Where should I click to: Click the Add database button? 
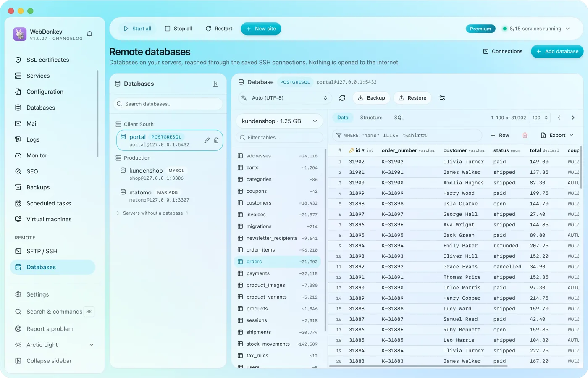pos(557,51)
